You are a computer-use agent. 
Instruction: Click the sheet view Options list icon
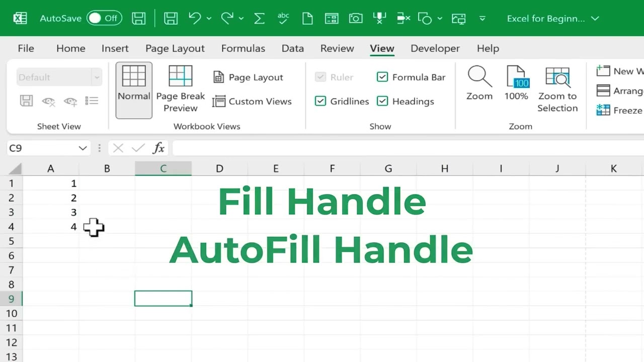tap(92, 101)
